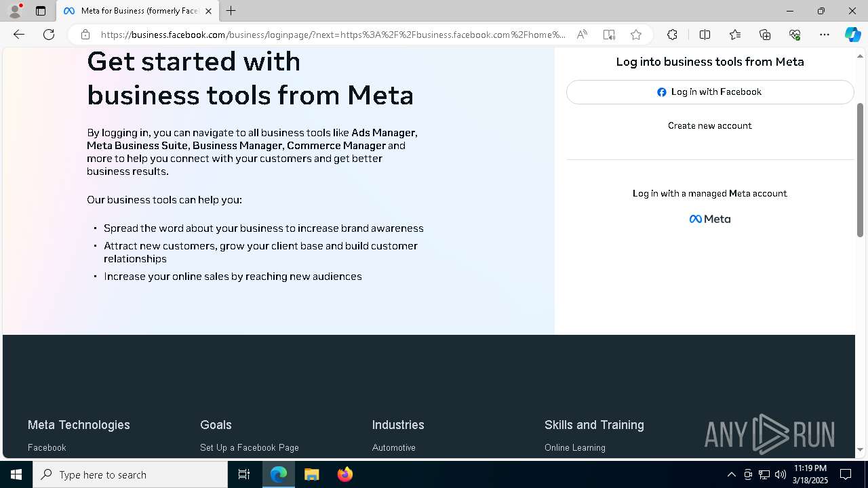Image resolution: width=868 pixels, height=488 pixels.
Task: Launch the Copilot sidebar icon
Action: (852, 35)
